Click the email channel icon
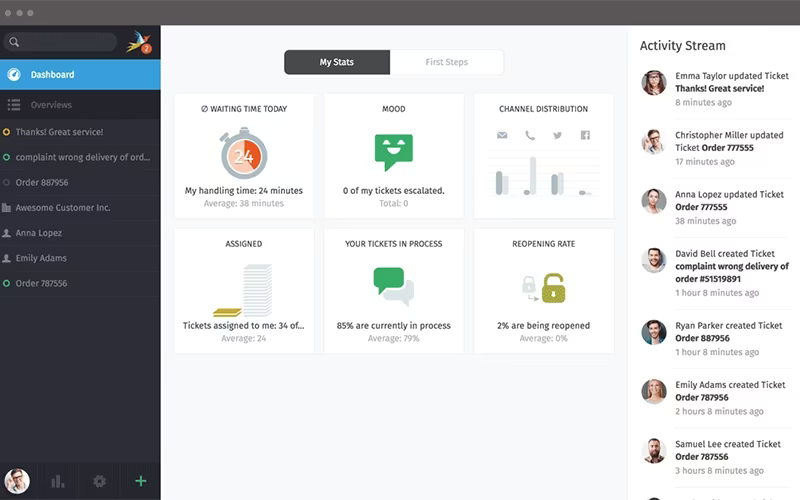 click(x=502, y=135)
